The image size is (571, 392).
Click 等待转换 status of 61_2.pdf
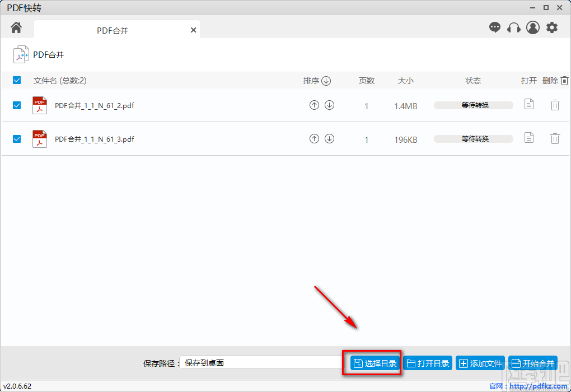[474, 105]
